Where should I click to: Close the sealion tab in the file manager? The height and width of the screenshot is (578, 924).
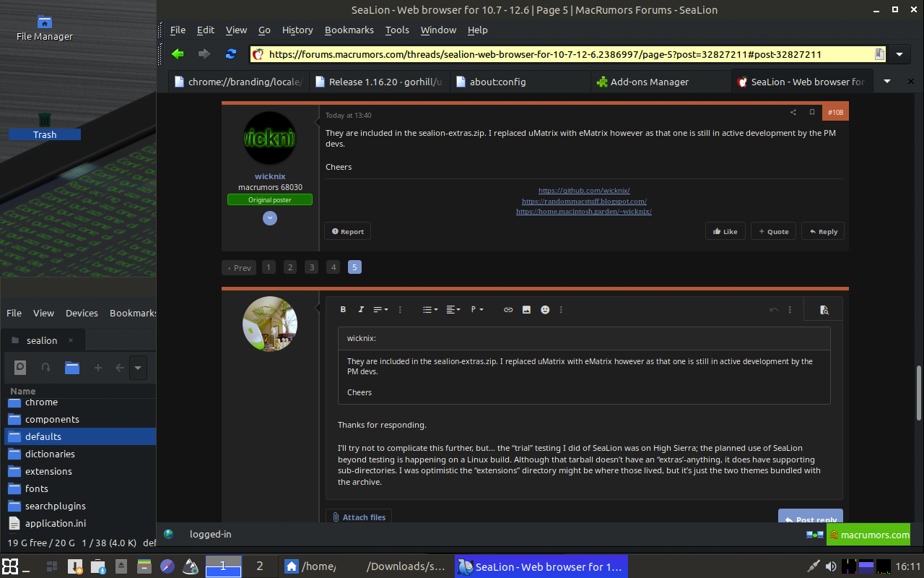71,340
